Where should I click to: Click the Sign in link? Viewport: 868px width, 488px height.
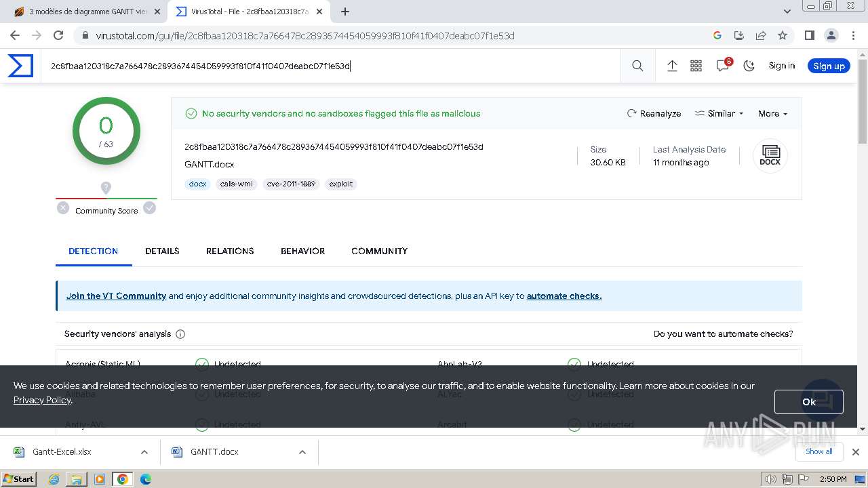tap(781, 66)
